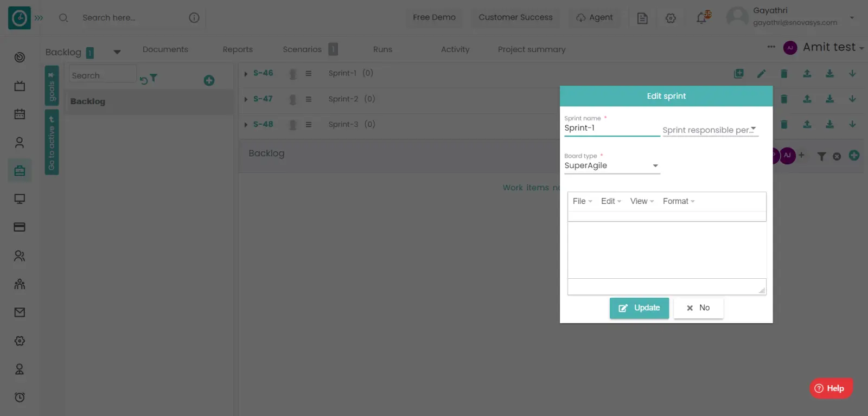Click the red Help button
The height and width of the screenshot is (416, 868).
(831, 388)
